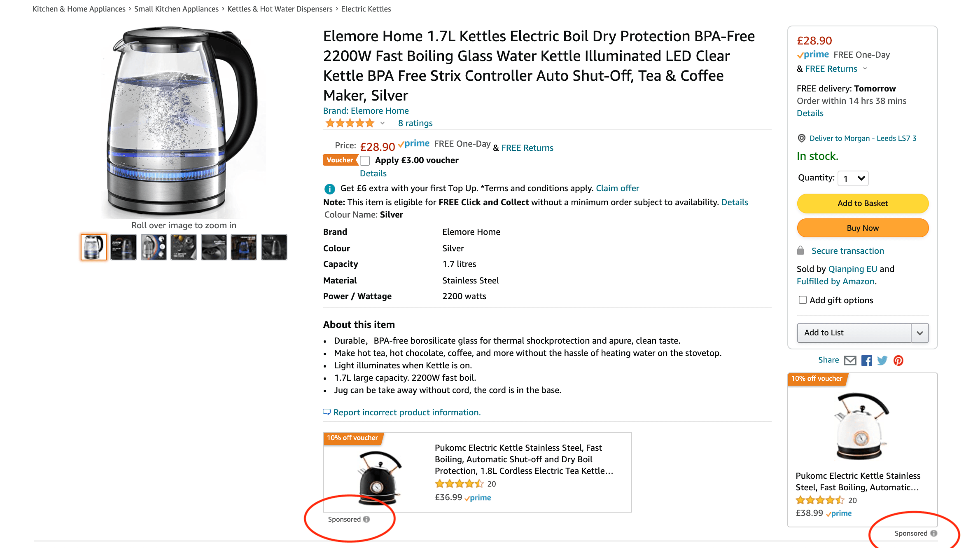Screen dimensions: 980x548
Task: Click the Email share icon
Action: [x=850, y=360]
